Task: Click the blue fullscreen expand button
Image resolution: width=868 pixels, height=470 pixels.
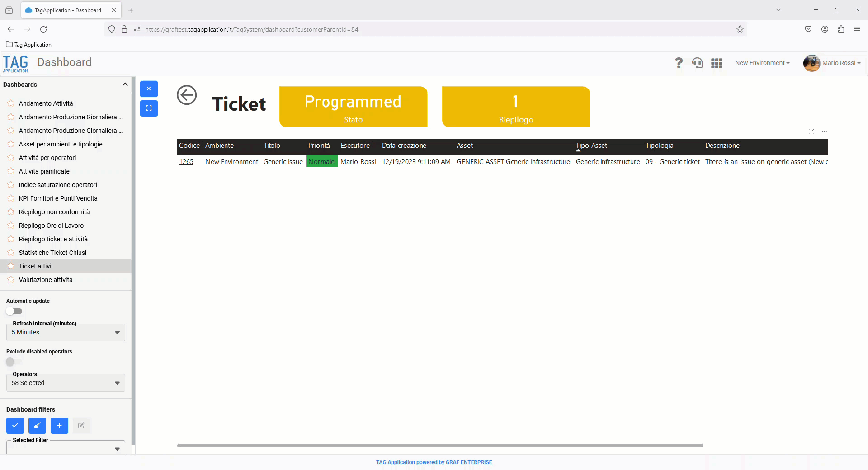Action: click(x=149, y=108)
